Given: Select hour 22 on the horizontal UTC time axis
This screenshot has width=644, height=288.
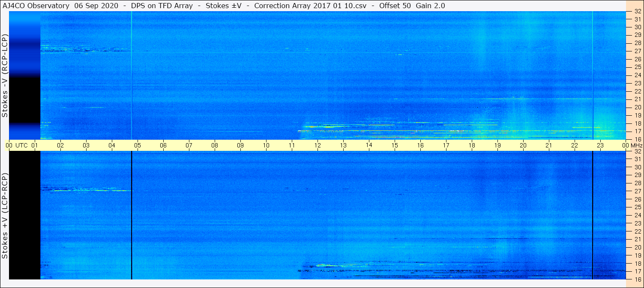Looking at the screenshot, I should coord(575,145).
